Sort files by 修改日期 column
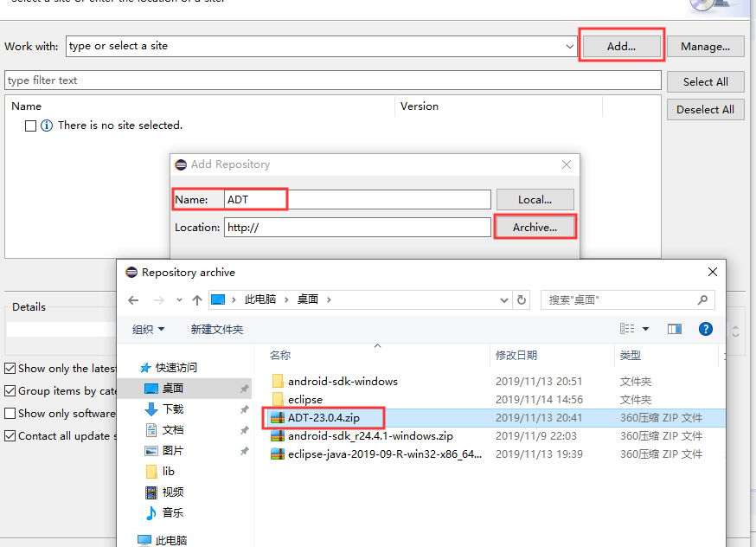756x547 pixels. (516, 356)
